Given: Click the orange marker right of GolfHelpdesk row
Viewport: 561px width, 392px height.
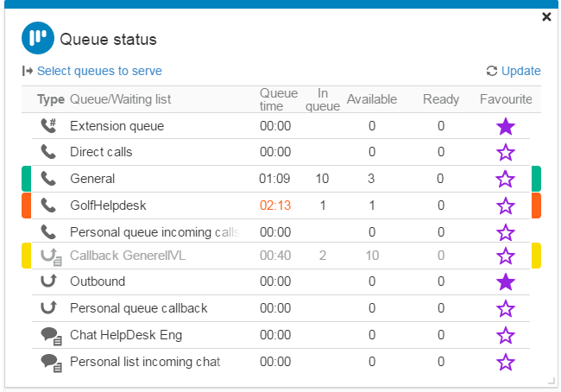Looking at the screenshot, I should 536,205.
